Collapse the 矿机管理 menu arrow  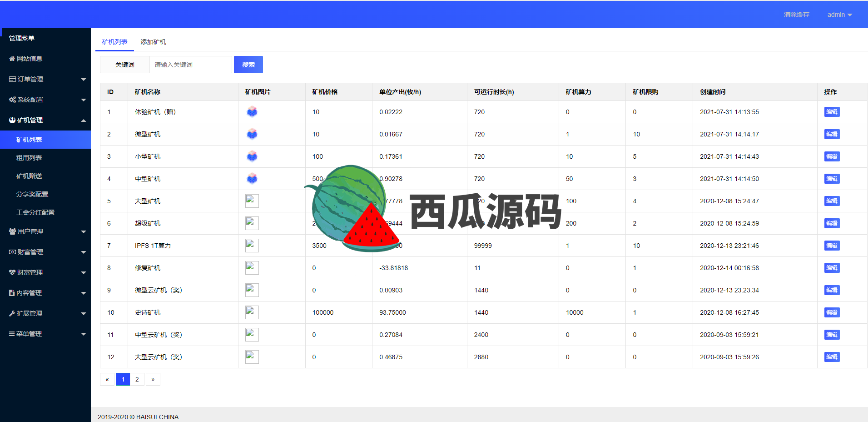point(84,121)
